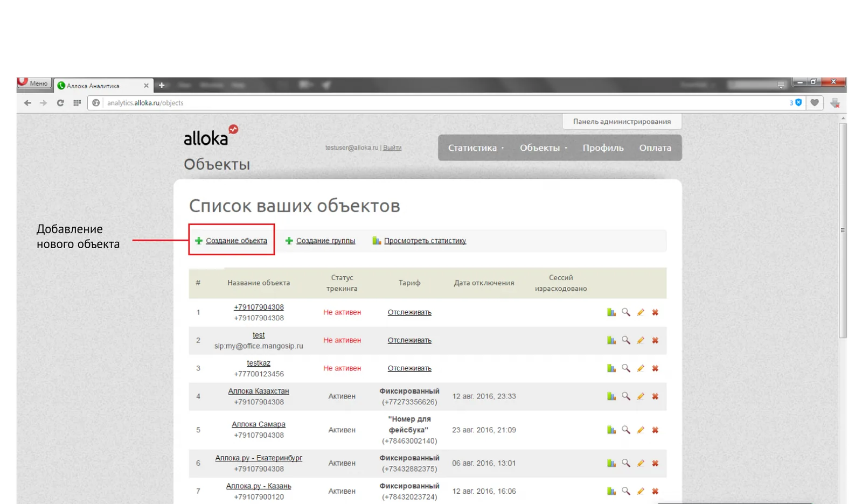Image resolution: width=862 pixels, height=504 pixels.
Task: Delete Аллока Самара with red cross icon
Action: [655, 430]
